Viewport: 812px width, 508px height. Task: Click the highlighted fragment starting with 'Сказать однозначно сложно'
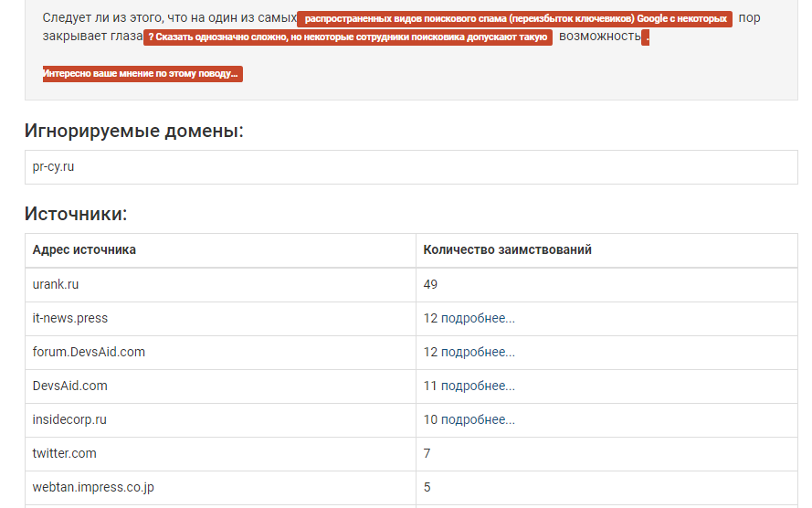[x=348, y=37]
